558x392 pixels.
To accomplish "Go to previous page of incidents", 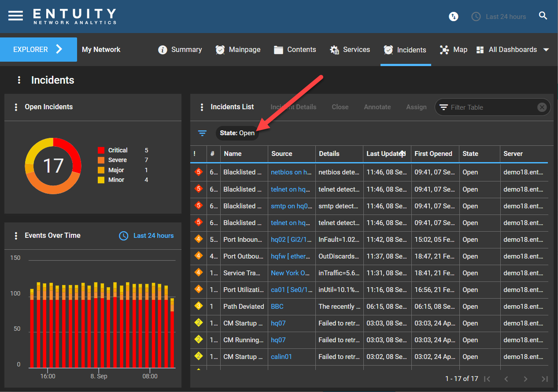I will (x=506, y=379).
